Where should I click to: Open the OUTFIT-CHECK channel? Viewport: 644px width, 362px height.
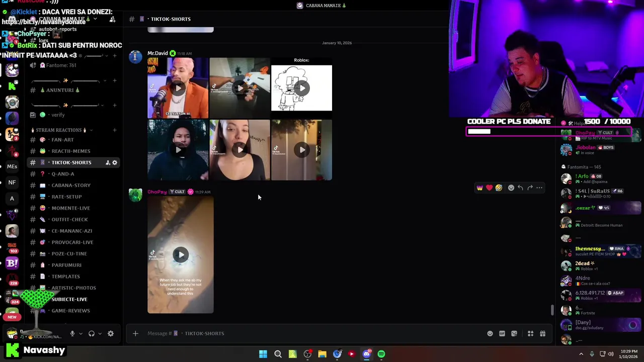[x=74, y=219]
